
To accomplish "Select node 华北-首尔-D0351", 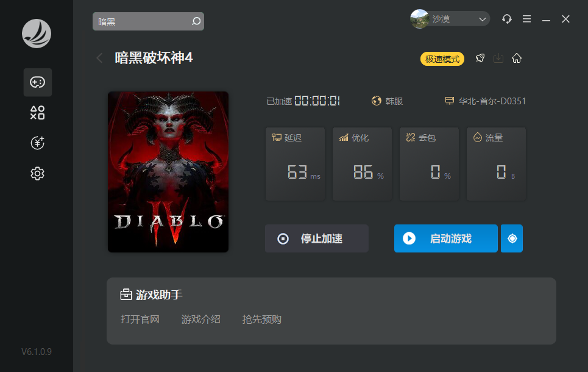I will coord(485,101).
